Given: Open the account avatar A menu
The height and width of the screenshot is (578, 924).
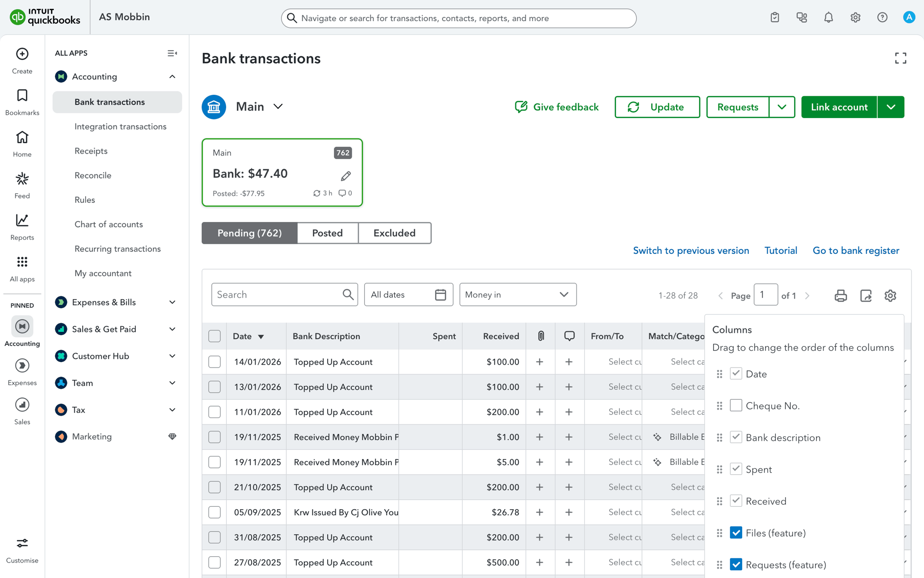Looking at the screenshot, I should tap(909, 18).
